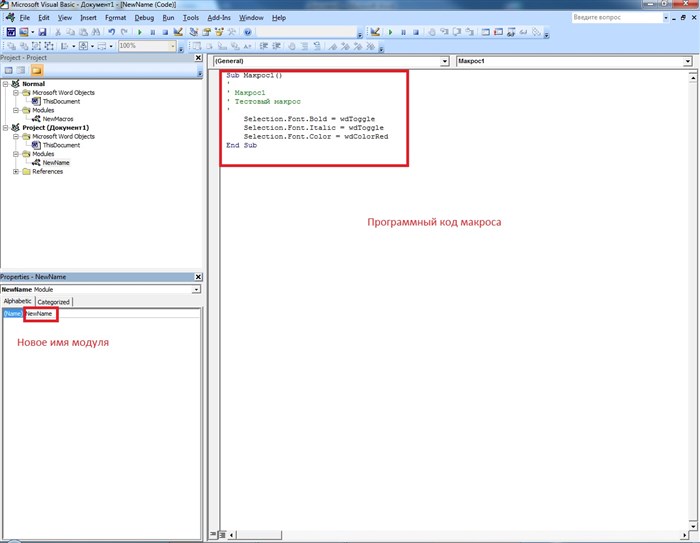Click the NewName value in the Name property field
The width and height of the screenshot is (700, 543).
39,314
